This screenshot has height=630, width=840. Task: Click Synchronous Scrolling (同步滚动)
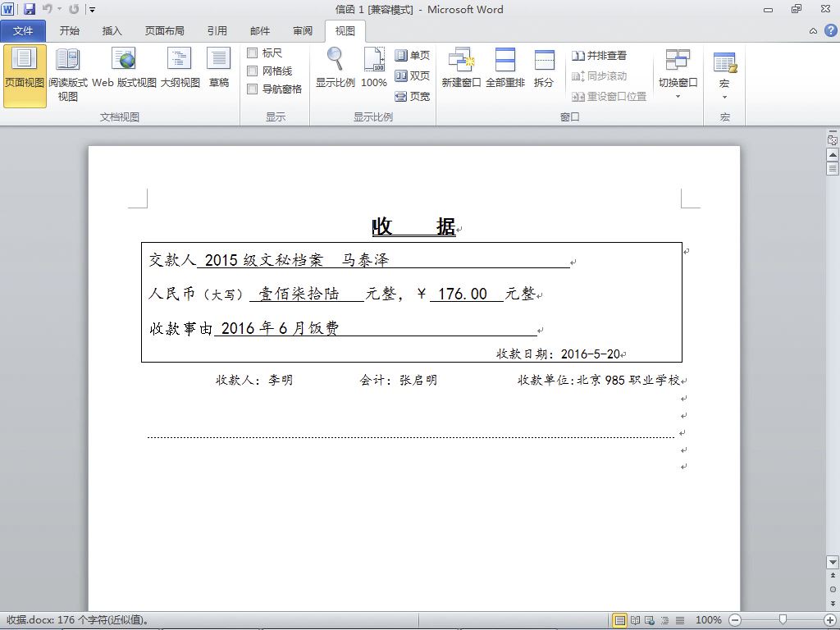pos(599,76)
